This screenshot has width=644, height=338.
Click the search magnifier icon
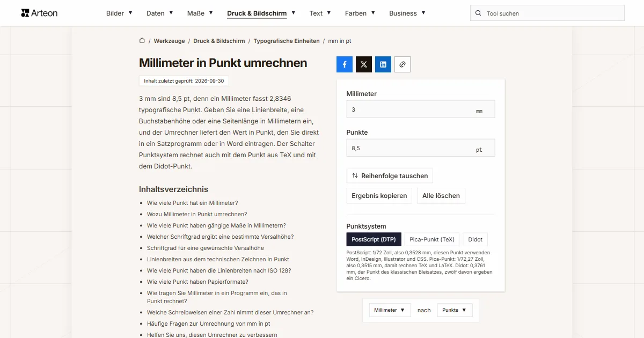pos(478,13)
